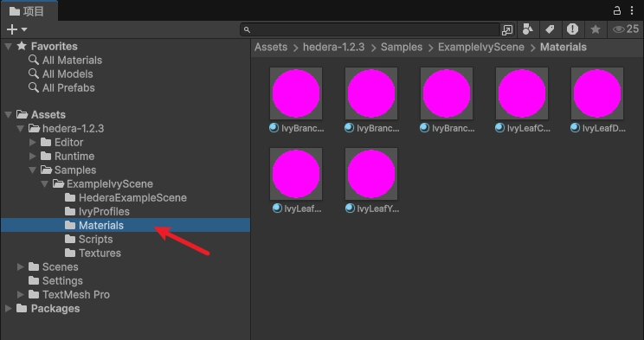Go to ExampleIvyScene in breadcrumb path

click(x=481, y=48)
